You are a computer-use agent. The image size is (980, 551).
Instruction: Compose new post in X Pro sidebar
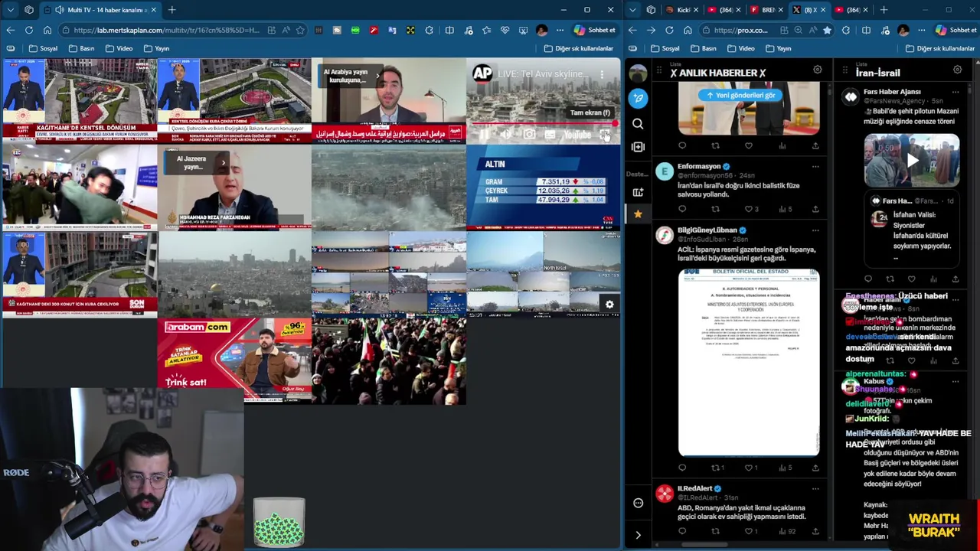coord(638,98)
